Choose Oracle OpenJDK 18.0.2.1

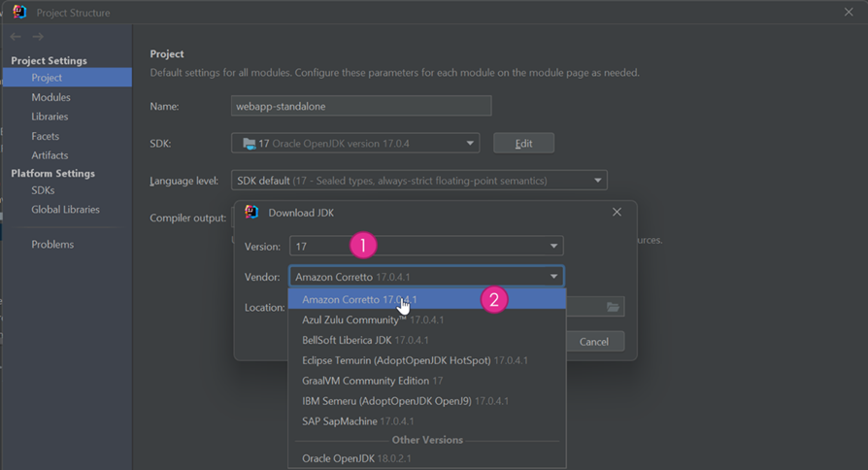[427, 458]
